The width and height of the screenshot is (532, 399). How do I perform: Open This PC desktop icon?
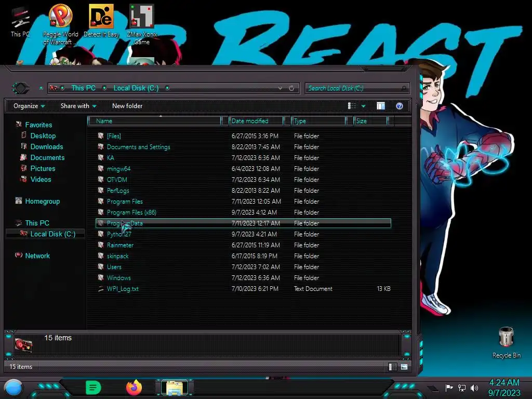tap(20, 22)
